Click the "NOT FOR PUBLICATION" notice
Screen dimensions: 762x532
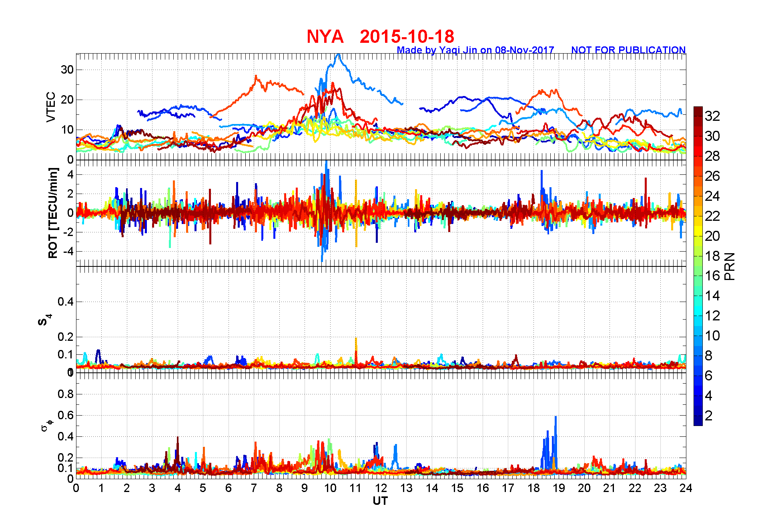(628, 50)
